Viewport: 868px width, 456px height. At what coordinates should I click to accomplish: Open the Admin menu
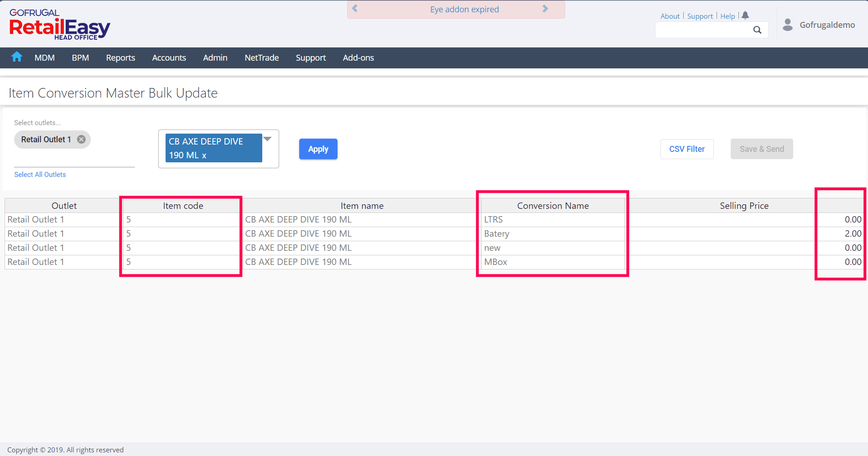[215, 58]
